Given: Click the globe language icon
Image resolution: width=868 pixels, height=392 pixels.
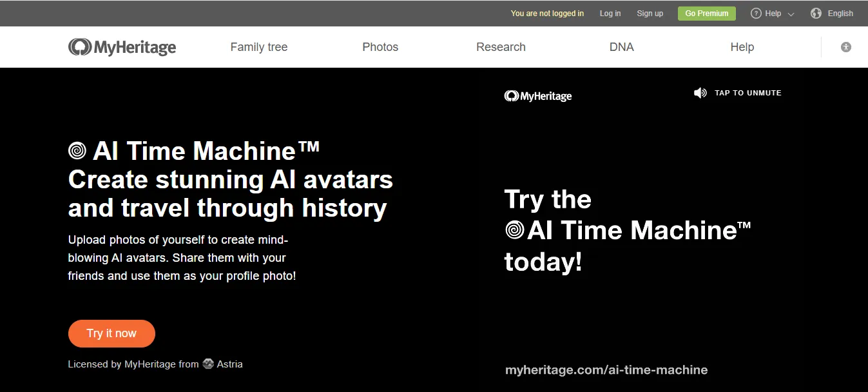Looking at the screenshot, I should pyautogui.click(x=816, y=13).
